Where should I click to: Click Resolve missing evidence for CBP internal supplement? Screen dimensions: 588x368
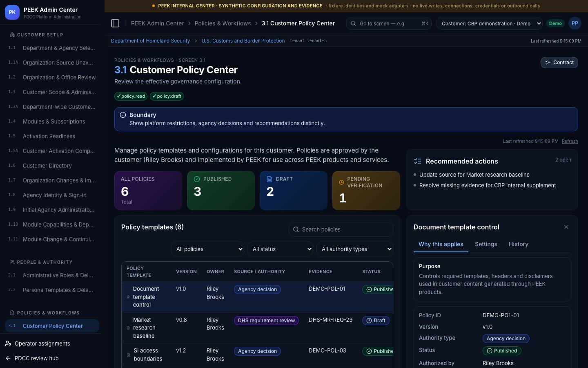tap(488, 185)
